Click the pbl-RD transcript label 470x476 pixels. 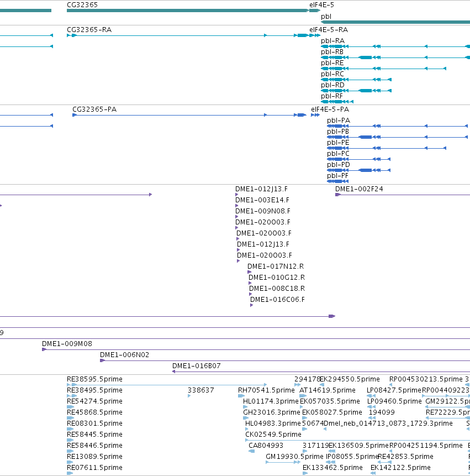332,85
